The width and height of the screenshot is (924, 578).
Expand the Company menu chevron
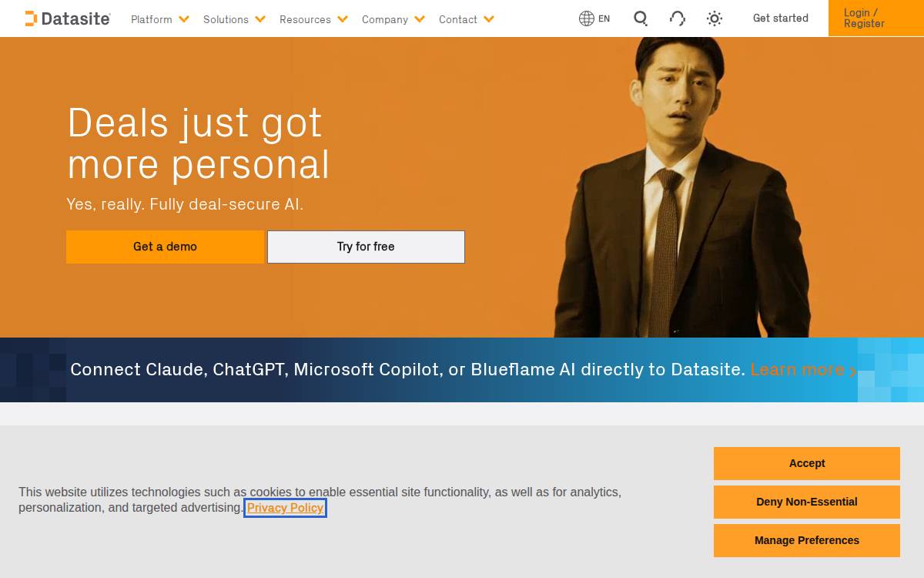click(x=420, y=19)
